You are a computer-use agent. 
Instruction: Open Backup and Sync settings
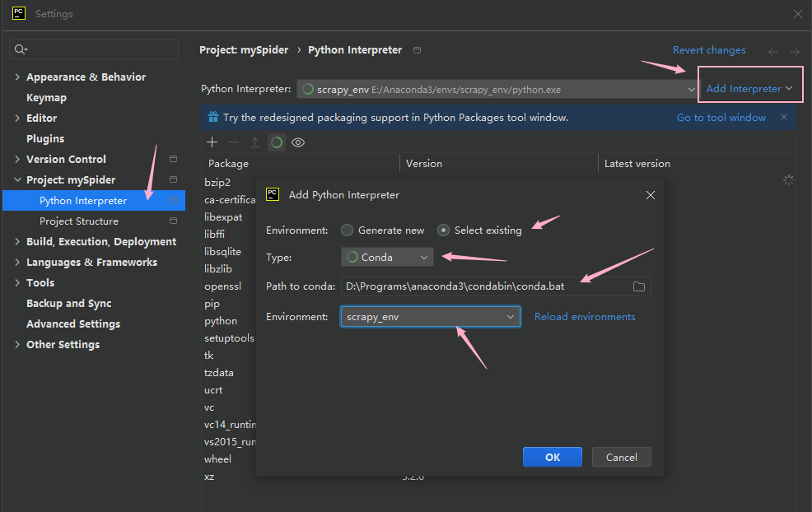pyautogui.click(x=69, y=304)
